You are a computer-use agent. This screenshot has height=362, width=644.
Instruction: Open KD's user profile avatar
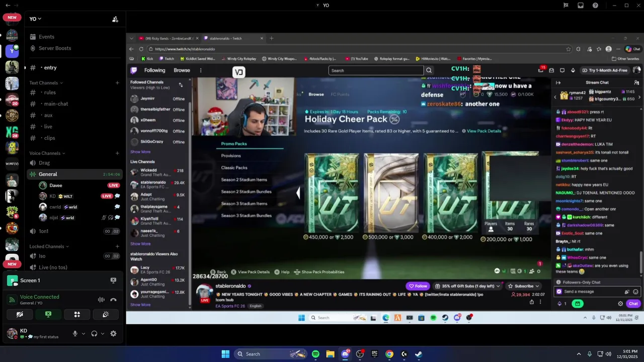click(x=12, y=333)
